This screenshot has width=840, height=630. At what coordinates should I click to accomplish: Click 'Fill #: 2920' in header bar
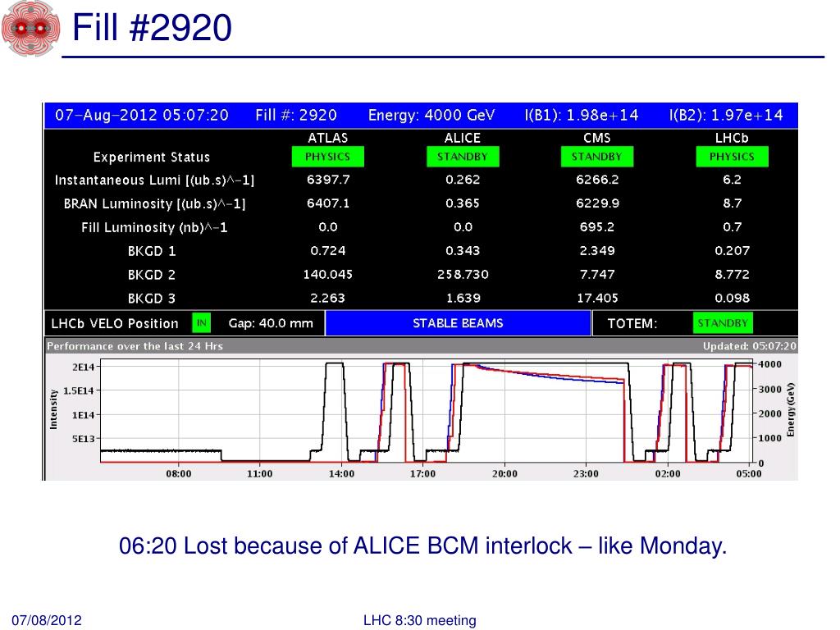pyautogui.click(x=296, y=115)
